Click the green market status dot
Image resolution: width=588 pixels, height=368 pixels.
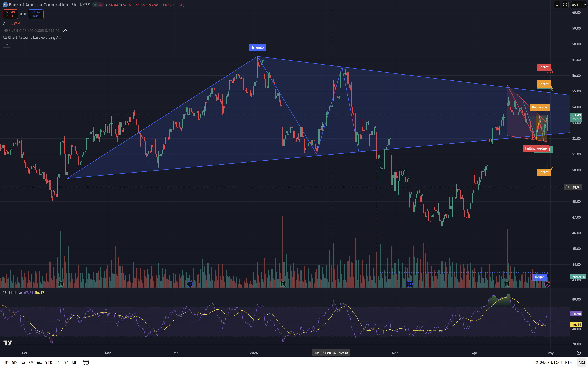pyautogui.click(x=95, y=5)
